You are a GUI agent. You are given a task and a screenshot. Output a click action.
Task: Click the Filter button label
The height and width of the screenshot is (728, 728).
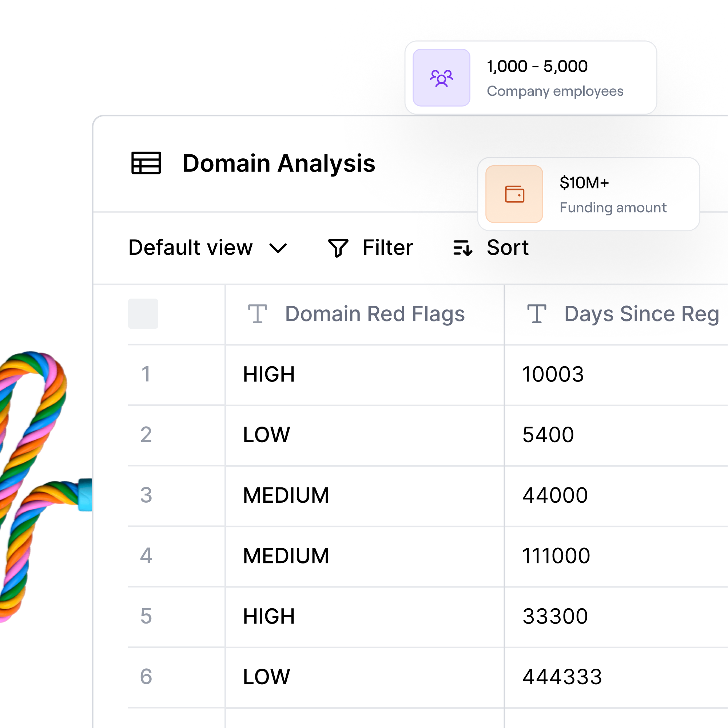[388, 248]
